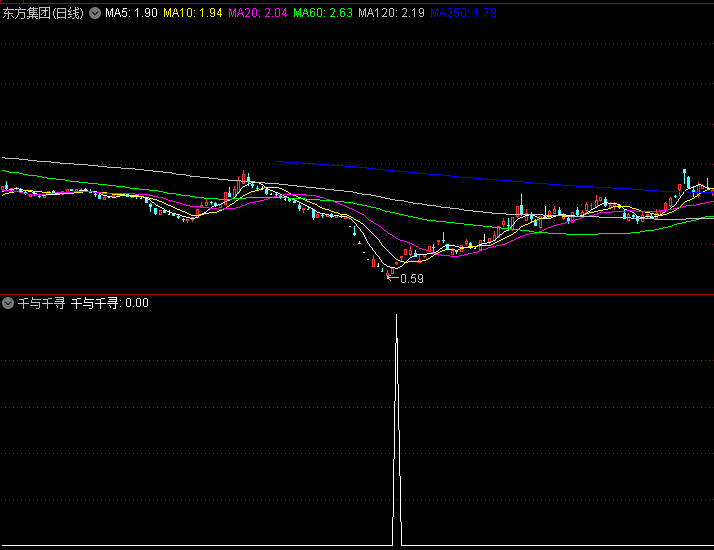Open the dropdown arrow beside 东方集团(日线)

coord(94,13)
